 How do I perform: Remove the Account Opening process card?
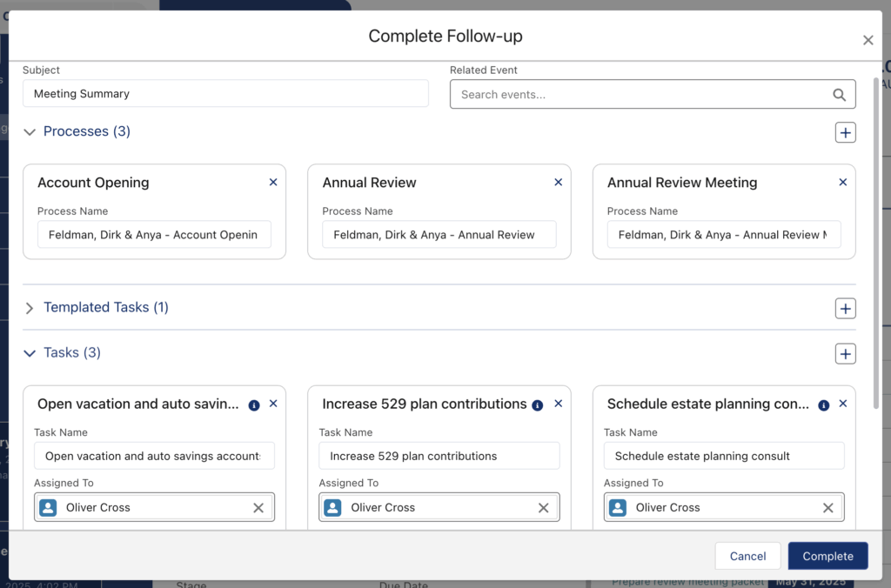273,183
